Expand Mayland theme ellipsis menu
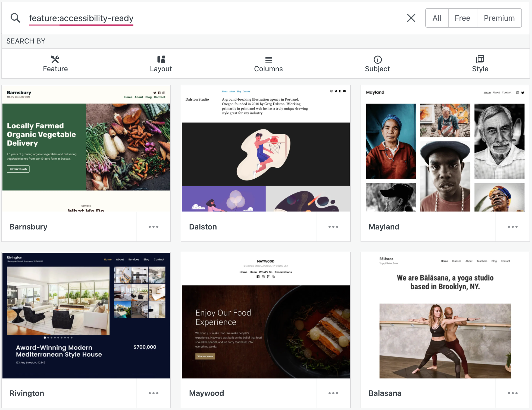Image resolution: width=532 pixels, height=410 pixels. (512, 227)
